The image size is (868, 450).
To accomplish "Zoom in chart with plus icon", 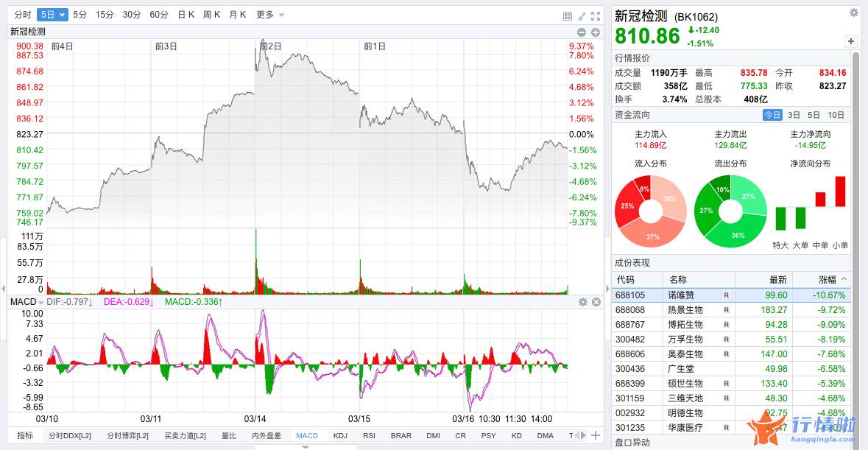I will pyautogui.click(x=596, y=32).
